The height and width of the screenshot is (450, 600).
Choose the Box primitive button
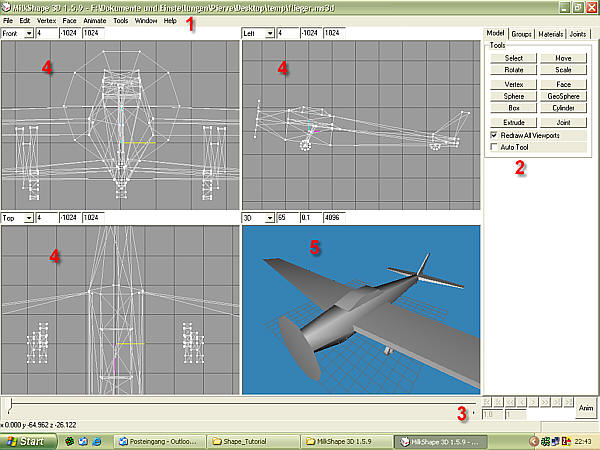click(514, 108)
